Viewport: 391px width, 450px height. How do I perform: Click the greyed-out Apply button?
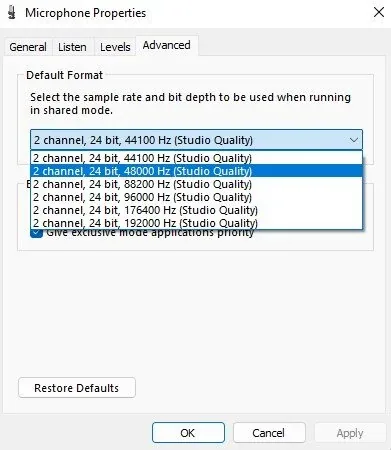(350, 433)
